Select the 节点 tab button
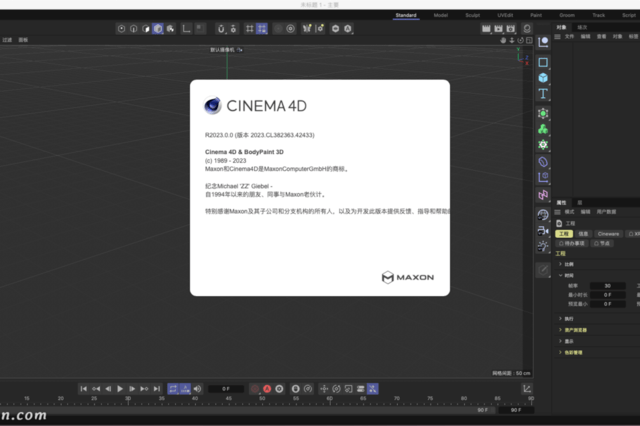 602,243
